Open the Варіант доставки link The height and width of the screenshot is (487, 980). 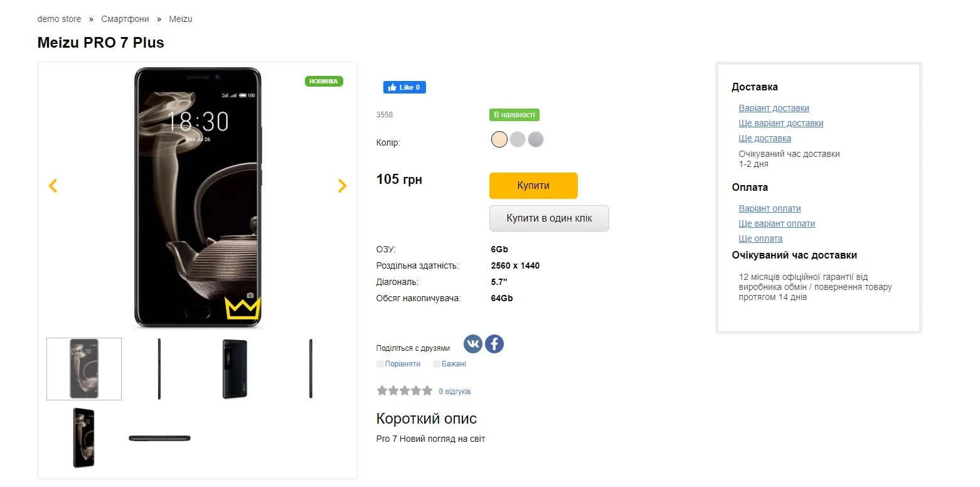coord(774,108)
